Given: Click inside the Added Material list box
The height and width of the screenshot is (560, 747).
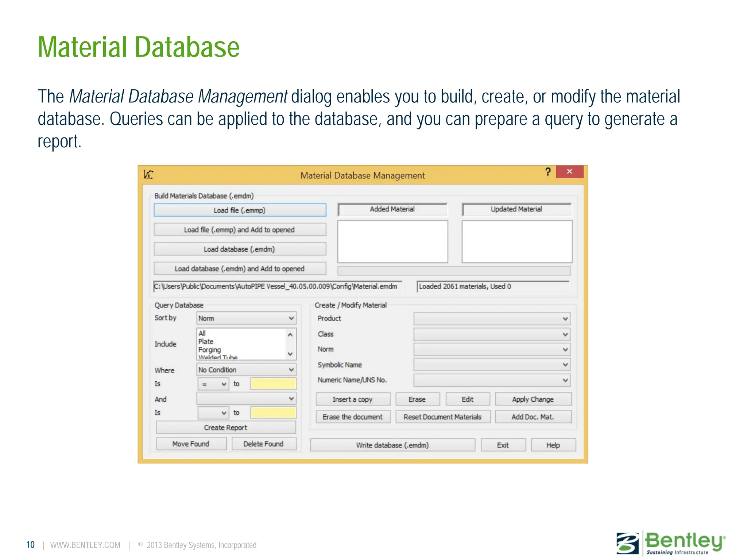Looking at the screenshot, I should click(392, 241).
